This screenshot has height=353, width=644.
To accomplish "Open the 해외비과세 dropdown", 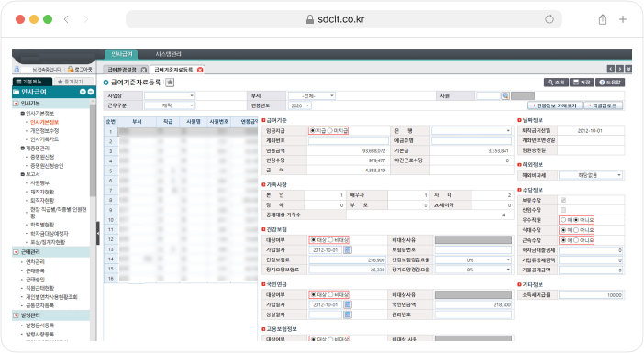I will coord(591,175).
